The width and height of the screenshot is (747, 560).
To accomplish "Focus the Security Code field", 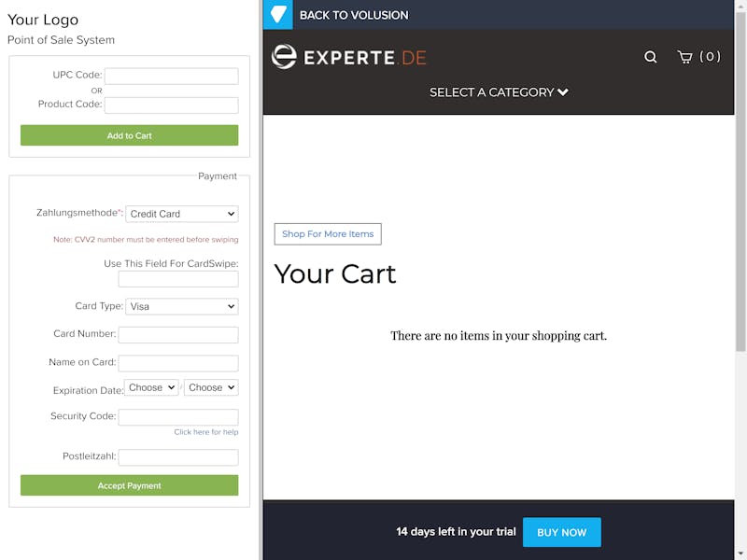I will 178,417.
